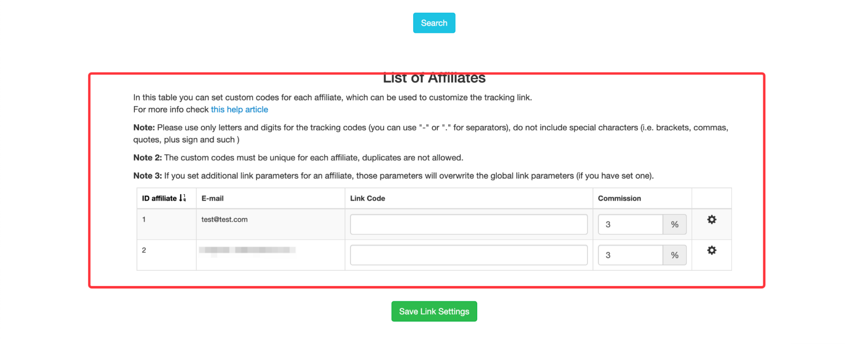Click the E-mail column header
The width and height of the screenshot is (868, 344).
point(213,198)
